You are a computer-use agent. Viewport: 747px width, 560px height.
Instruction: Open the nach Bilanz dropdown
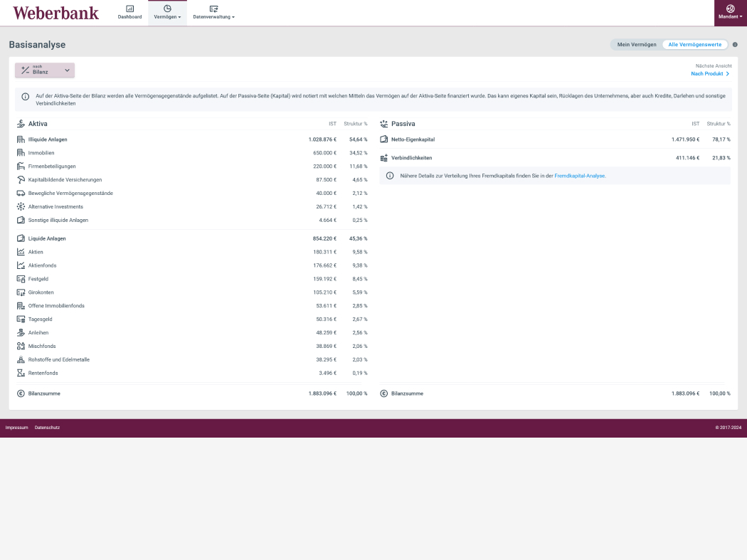click(x=45, y=70)
